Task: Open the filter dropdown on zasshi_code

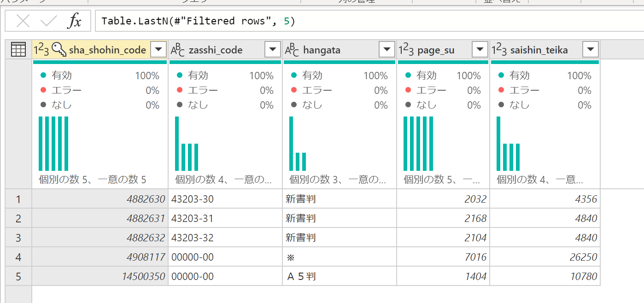Action: click(x=272, y=49)
